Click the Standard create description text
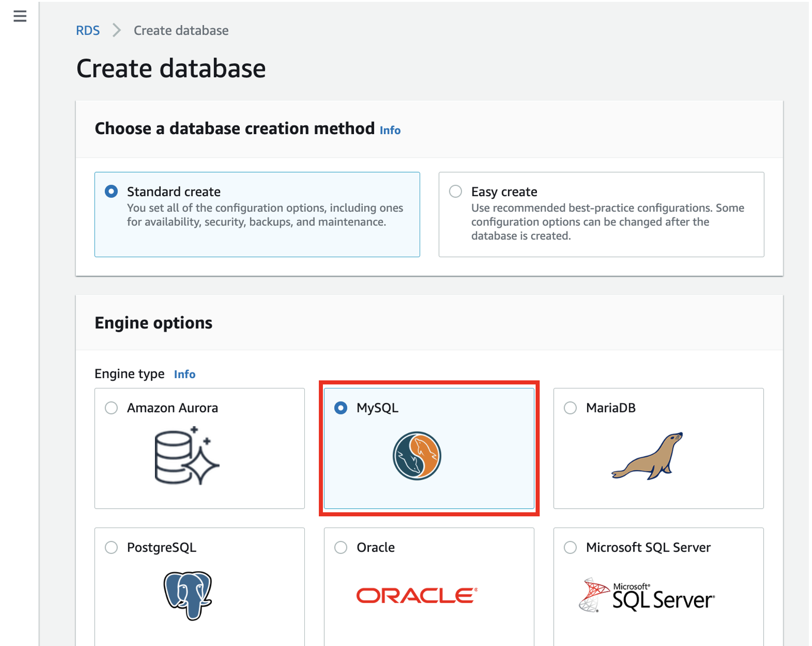This screenshot has height=646, width=812. 265,215
